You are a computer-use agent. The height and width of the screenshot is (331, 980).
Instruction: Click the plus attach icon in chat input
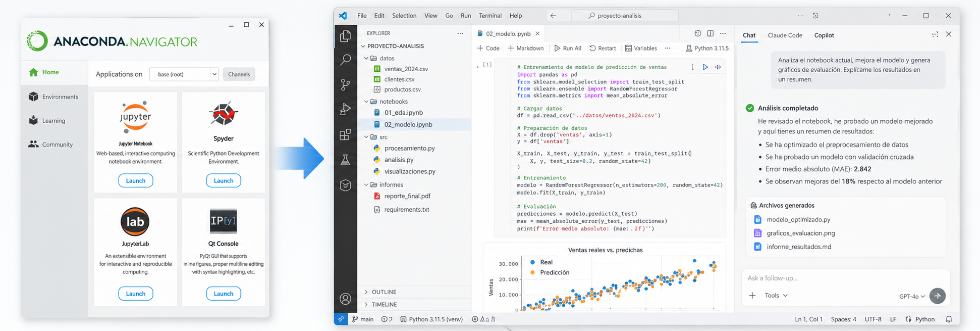pyautogui.click(x=752, y=296)
